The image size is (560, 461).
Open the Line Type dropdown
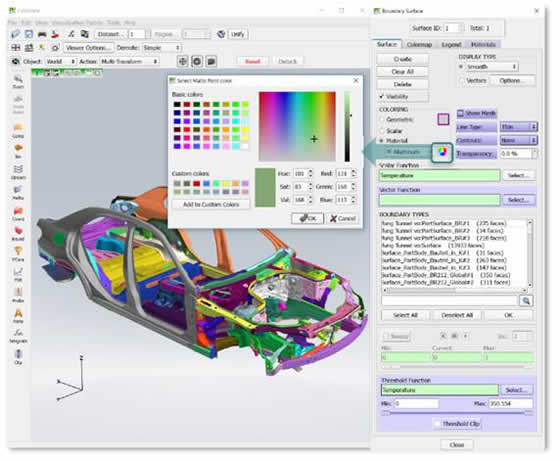[x=519, y=127]
